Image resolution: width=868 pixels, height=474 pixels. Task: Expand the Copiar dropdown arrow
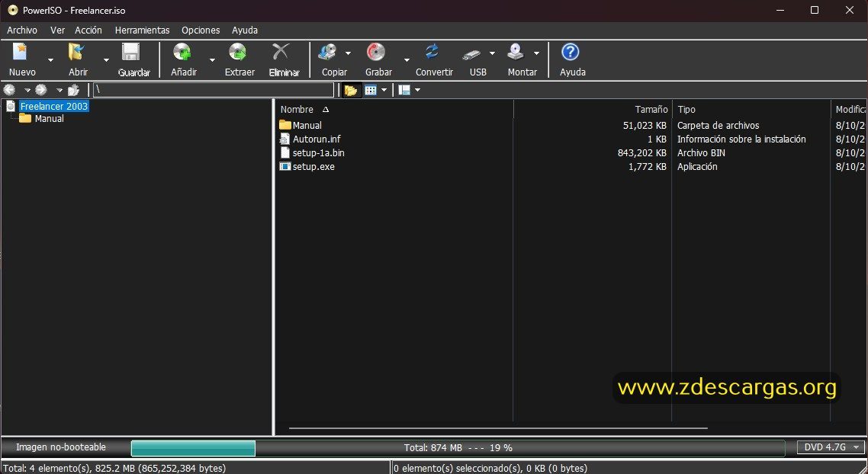click(348, 53)
